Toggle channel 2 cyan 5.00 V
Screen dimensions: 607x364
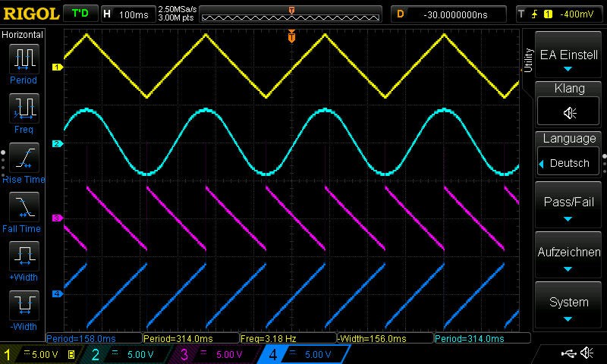130,354
